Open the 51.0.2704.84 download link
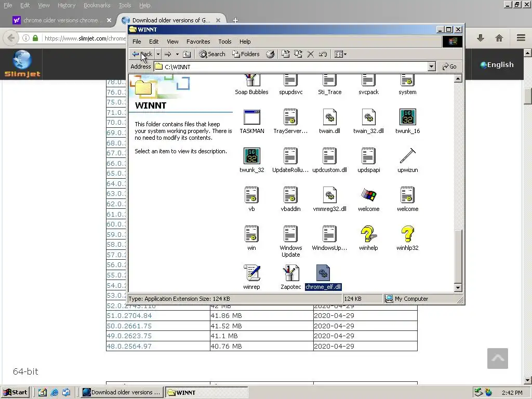 pyautogui.click(x=129, y=315)
